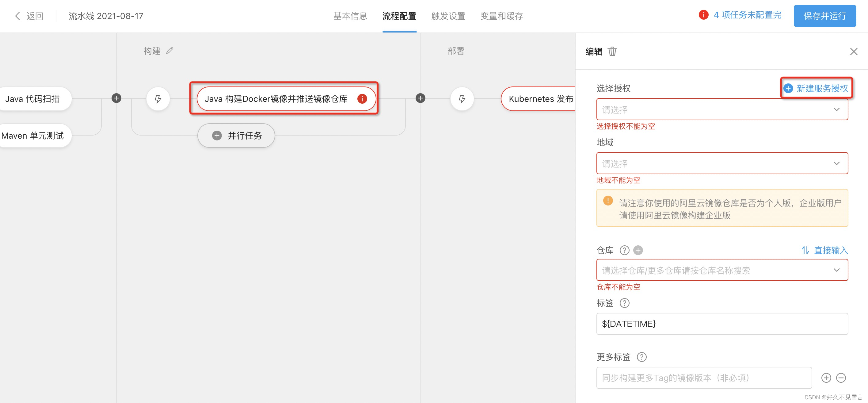Add a stage before the 构建 stage
Screen dimensions: 868x403
tap(116, 98)
